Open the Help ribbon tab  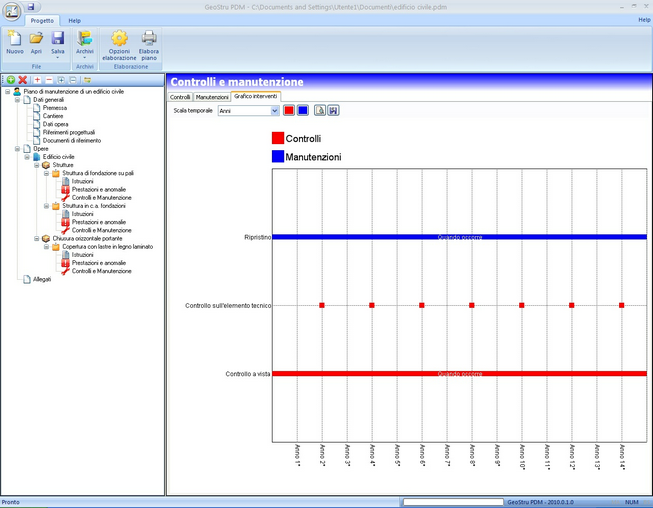(75, 20)
